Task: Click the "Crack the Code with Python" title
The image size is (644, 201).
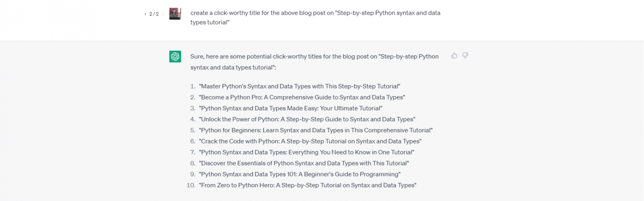Action: click(x=310, y=141)
